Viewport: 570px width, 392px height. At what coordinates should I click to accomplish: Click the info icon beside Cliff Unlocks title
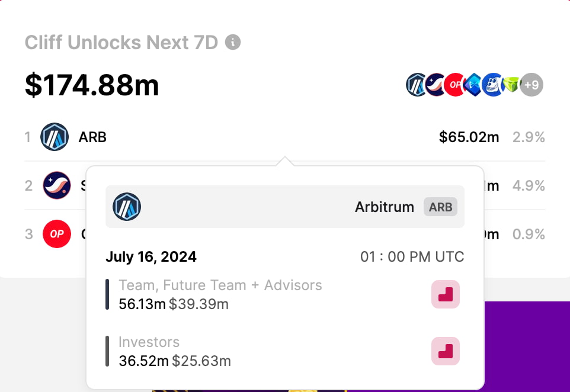[x=233, y=43]
